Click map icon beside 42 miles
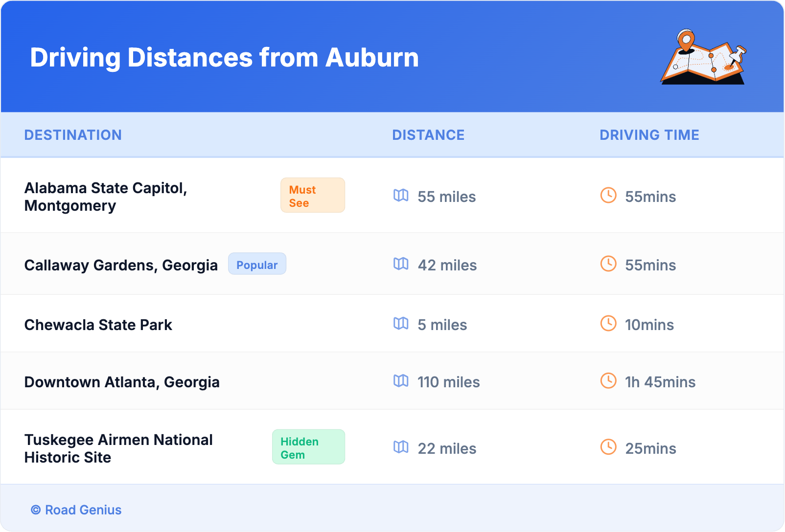This screenshot has width=785, height=532. pyautogui.click(x=401, y=264)
